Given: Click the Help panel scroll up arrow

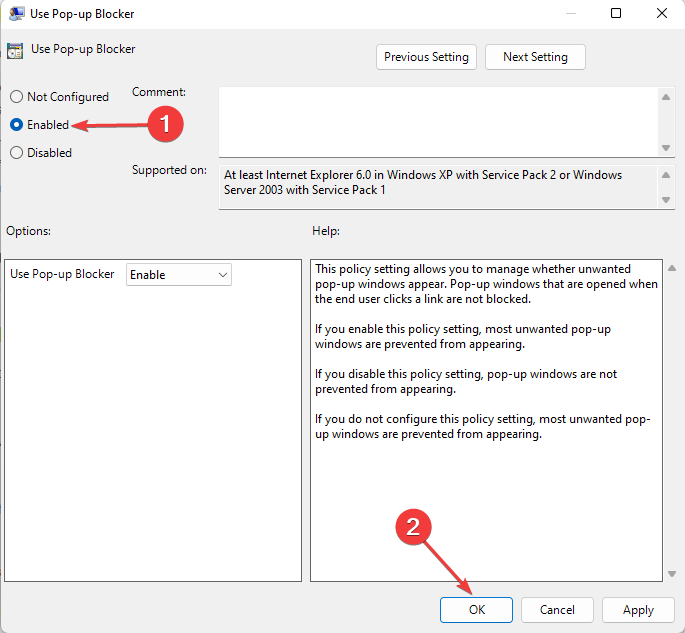Looking at the screenshot, I should point(672,268).
